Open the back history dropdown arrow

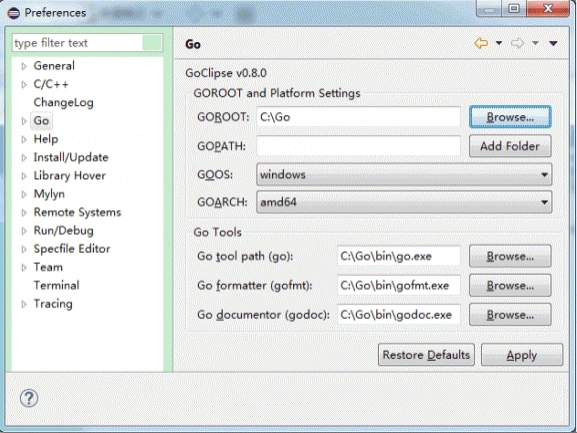click(499, 43)
